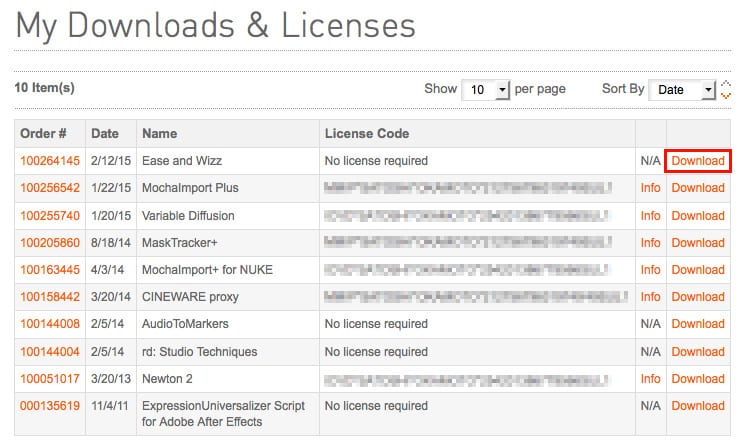Open order number 100255740
The width and height of the screenshot is (741, 448).
pos(50,215)
